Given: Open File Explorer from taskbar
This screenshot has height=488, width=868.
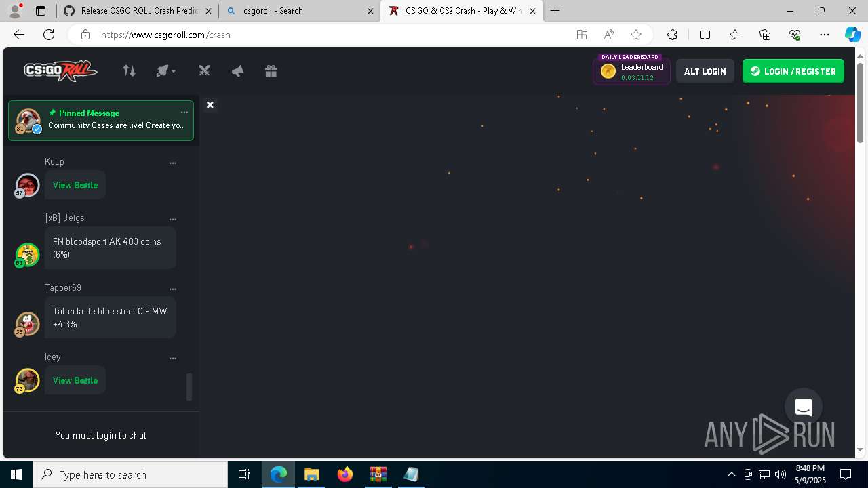Looking at the screenshot, I should tap(311, 474).
